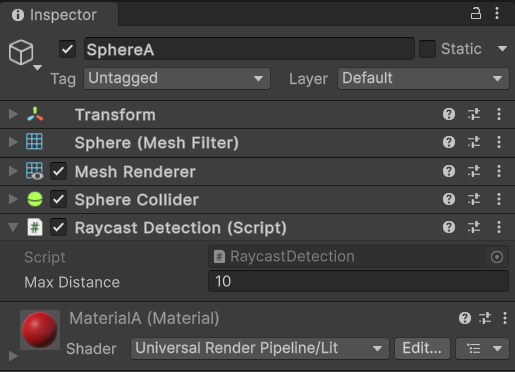This screenshot has width=515, height=372.
Task: Click the shader Edit... button
Action: (x=422, y=348)
